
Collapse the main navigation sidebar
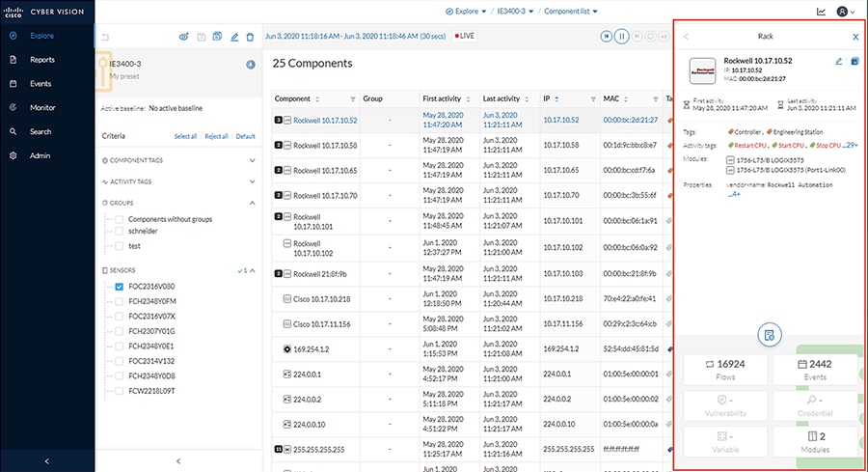click(46, 461)
